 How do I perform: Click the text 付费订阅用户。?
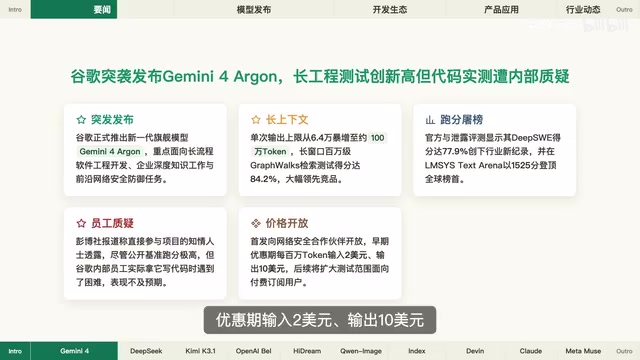pyautogui.click(x=279, y=282)
